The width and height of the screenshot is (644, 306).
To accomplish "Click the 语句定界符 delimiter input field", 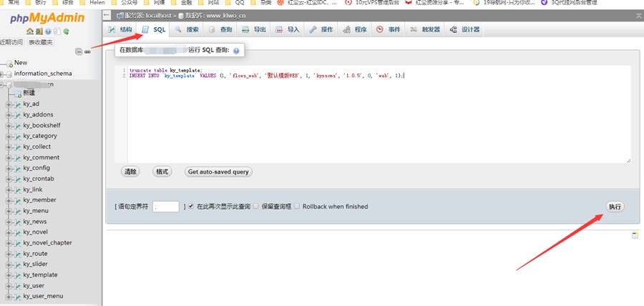I will (166, 207).
